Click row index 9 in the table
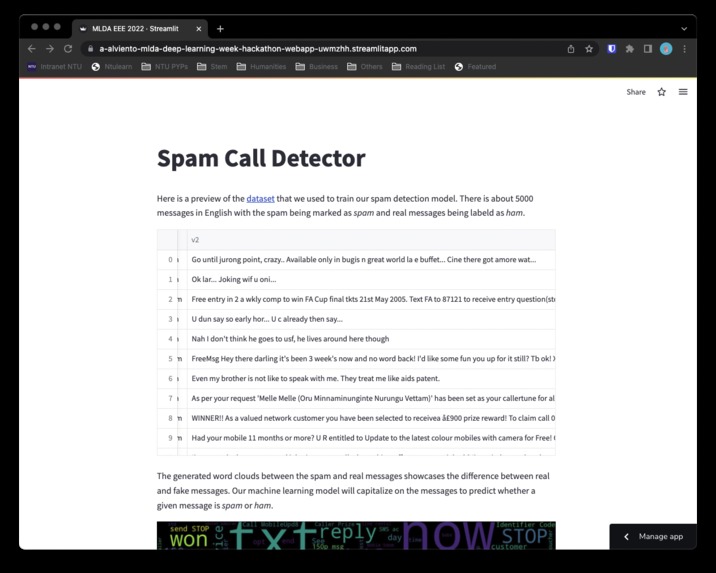Viewport: 716px width, 573px height. pos(168,437)
